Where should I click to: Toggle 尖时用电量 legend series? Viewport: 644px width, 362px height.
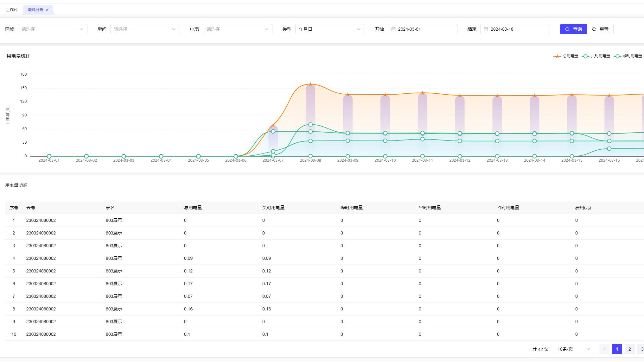(596, 56)
